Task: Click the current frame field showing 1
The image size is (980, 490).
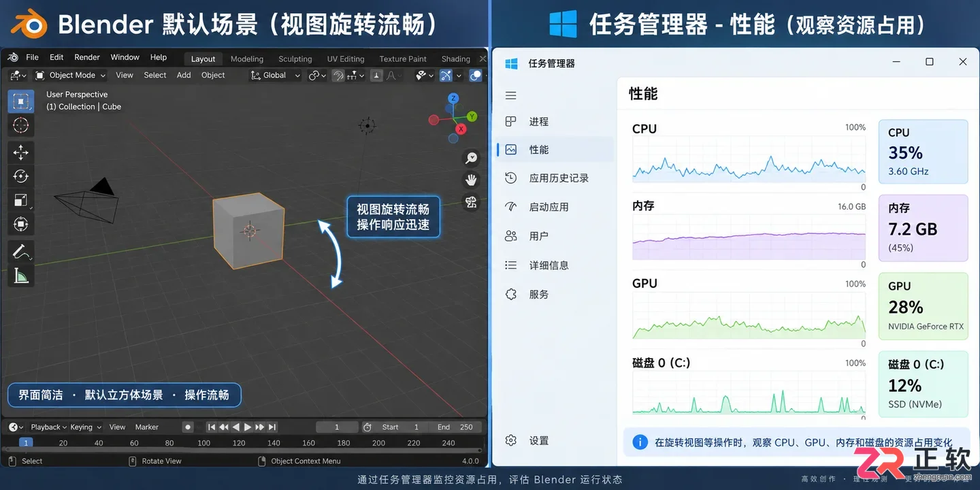Action: pos(337,427)
